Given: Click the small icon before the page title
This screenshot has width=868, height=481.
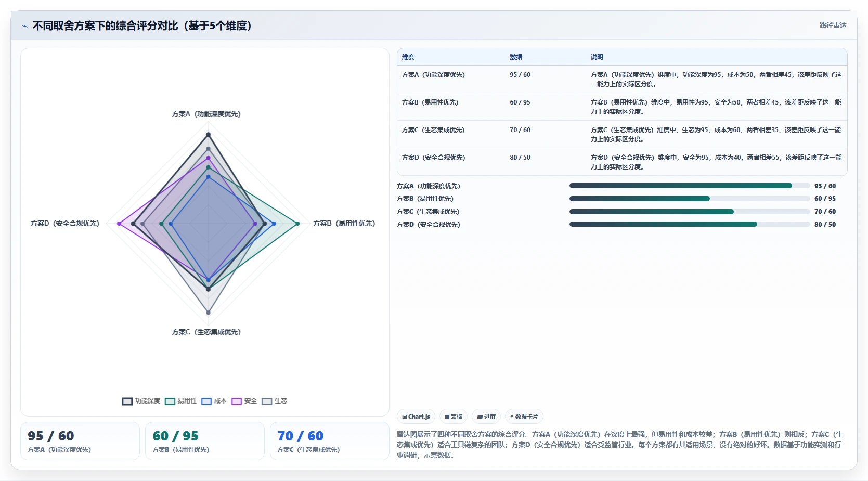Looking at the screenshot, I should pos(24,26).
